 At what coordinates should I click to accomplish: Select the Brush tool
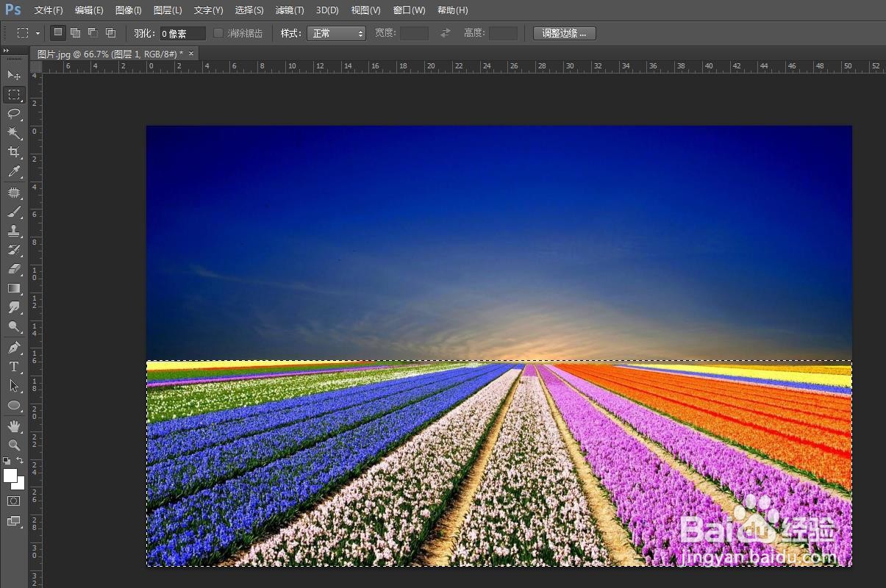click(x=14, y=212)
